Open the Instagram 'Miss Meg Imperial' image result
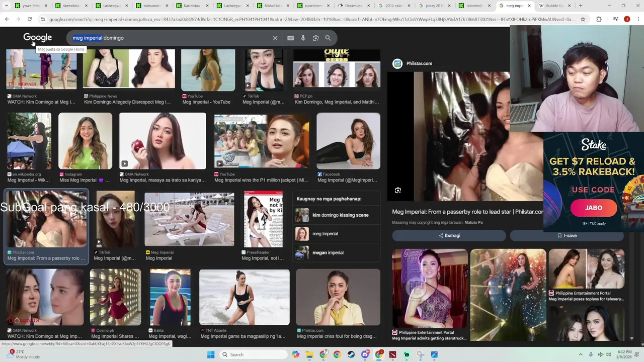Screen dimensions: 644x362 point(85,141)
